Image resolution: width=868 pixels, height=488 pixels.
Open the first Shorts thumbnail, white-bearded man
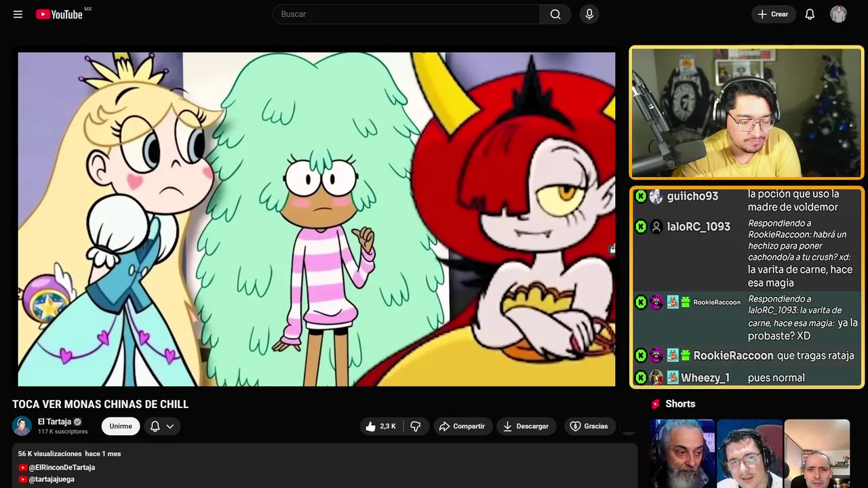click(682, 453)
